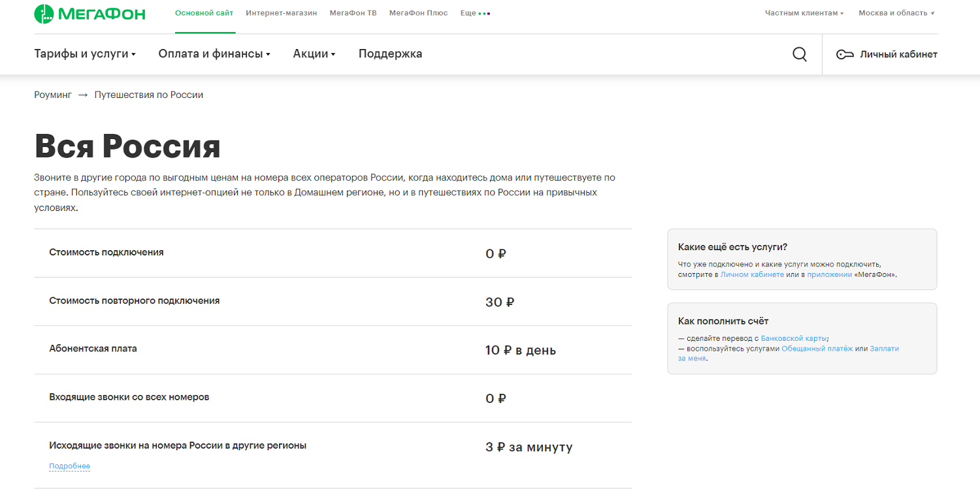Screen dimensions: 980x497
Task: Click the 10 ₽ в день value
Action: pyautogui.click(x=521, y=351)
